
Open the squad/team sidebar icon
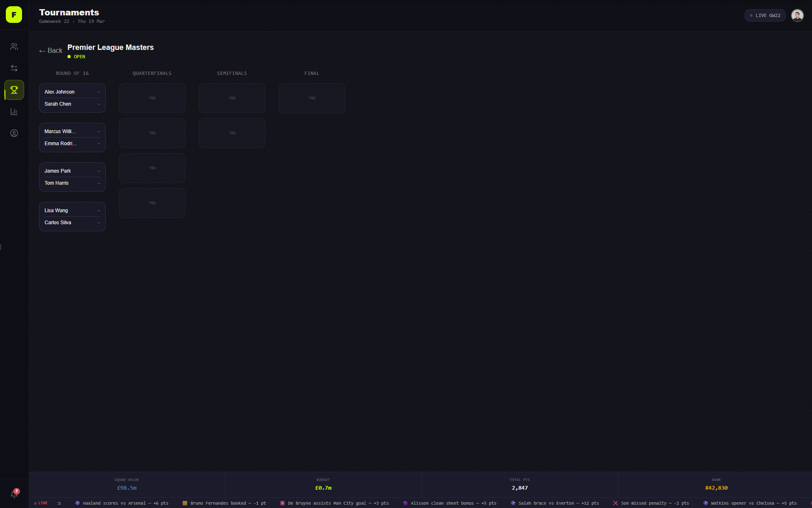point(14,47)
